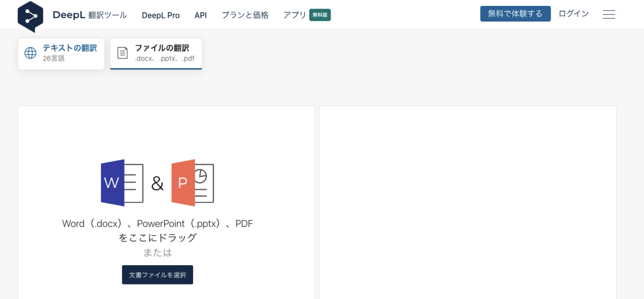Click the empty translation output panel
644x299 pixels.
[468, 202]
